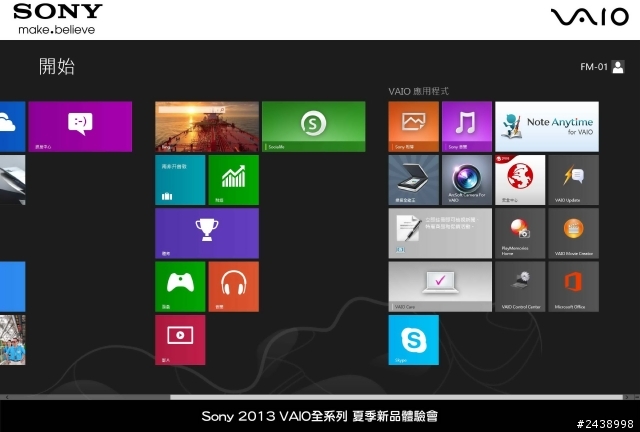
Task: Launch the orange Sony album tile
Action: [413, 127]
